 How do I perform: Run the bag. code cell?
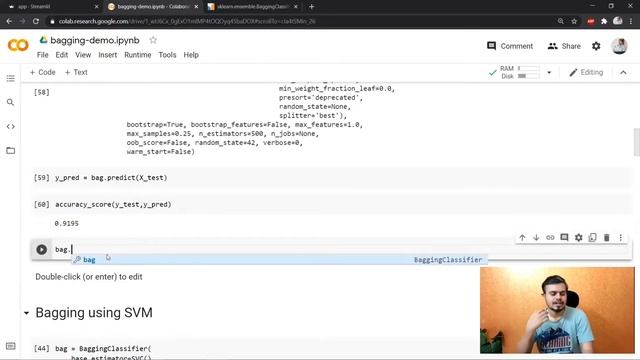pos(42,249)
